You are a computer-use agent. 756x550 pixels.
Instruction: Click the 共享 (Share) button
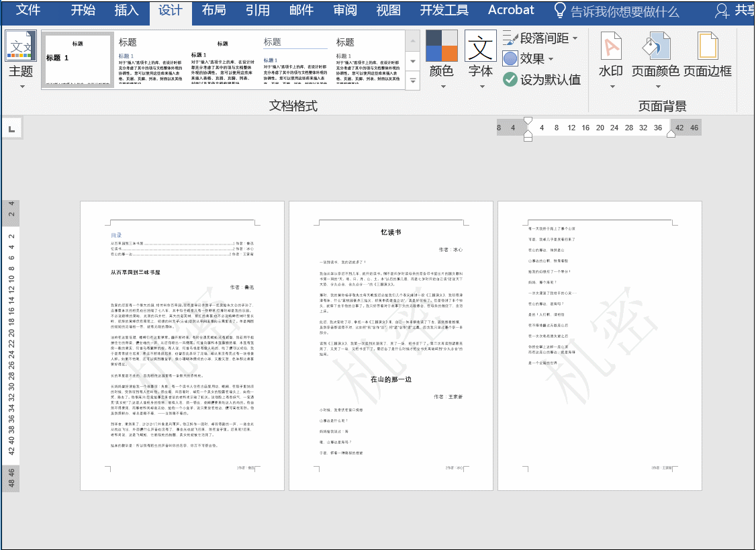743,10
